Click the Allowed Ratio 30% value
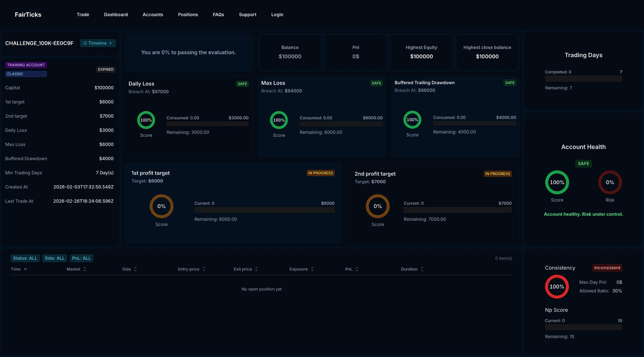This screenshot has height=357, width=644. (617, 291)
